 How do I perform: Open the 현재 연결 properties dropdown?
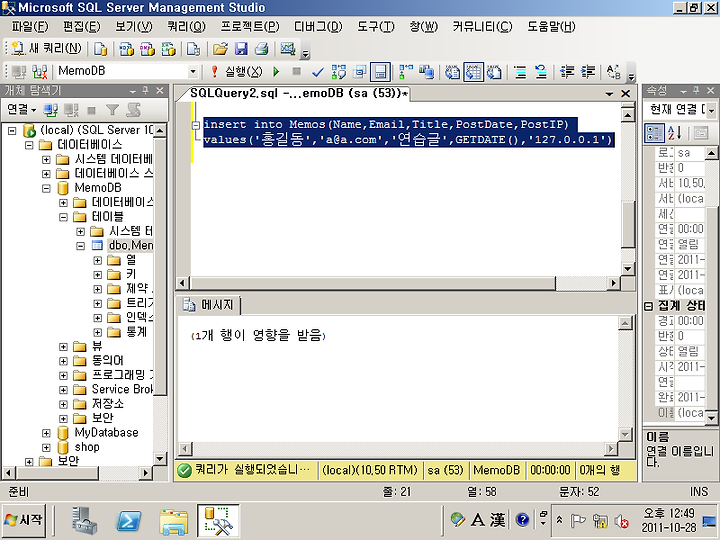711,110
